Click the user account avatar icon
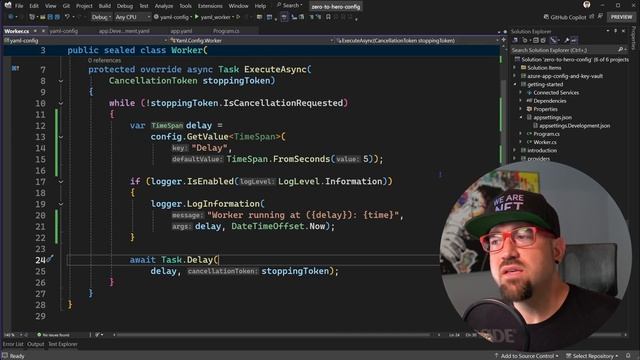 (587, 5)
